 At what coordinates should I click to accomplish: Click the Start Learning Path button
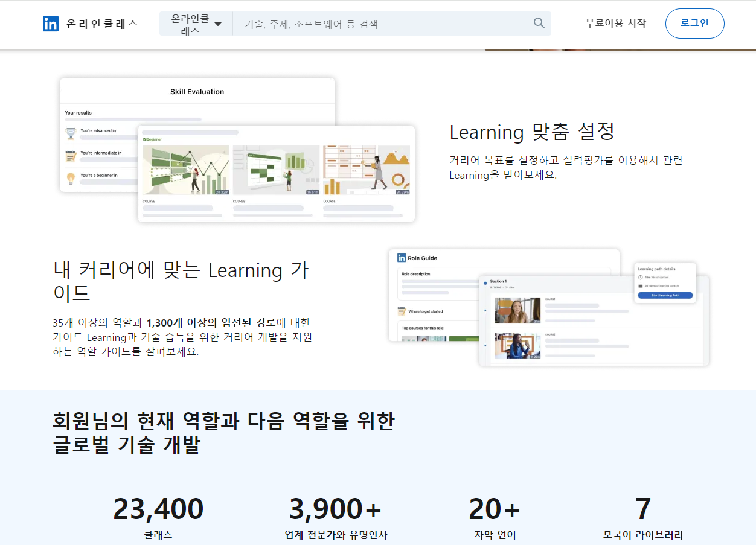[665, 295]
